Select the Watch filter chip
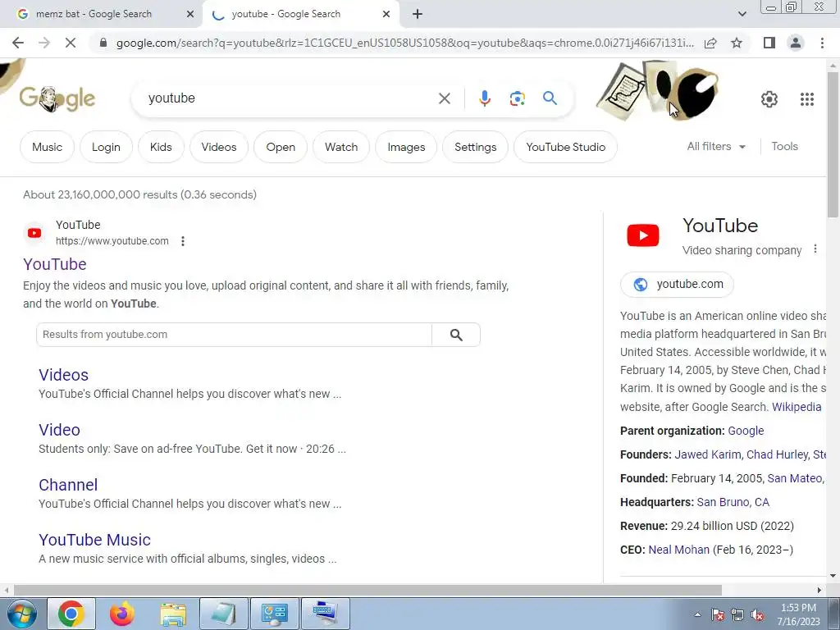 pos(341,147)
